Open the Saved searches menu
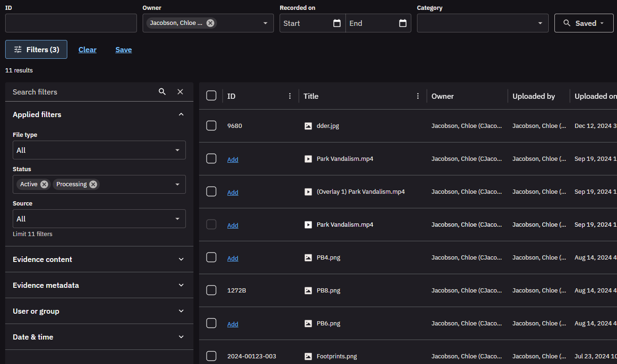 coord(584,23)
